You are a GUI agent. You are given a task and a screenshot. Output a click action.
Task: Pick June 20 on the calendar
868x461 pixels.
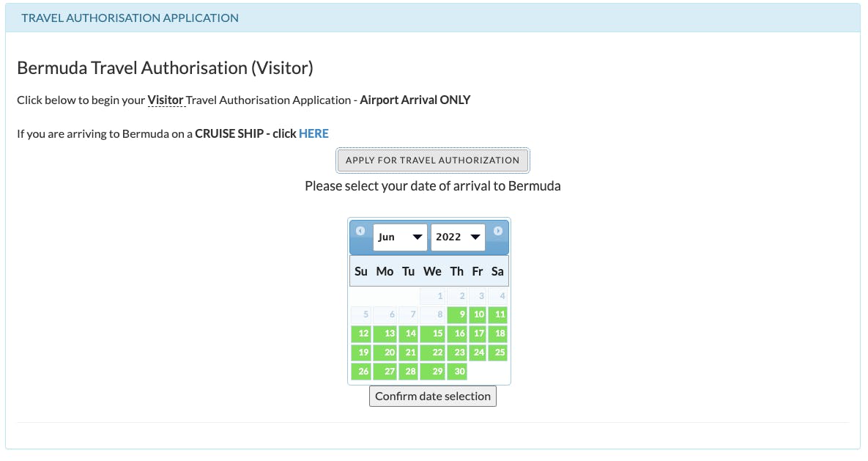[385, 353]
